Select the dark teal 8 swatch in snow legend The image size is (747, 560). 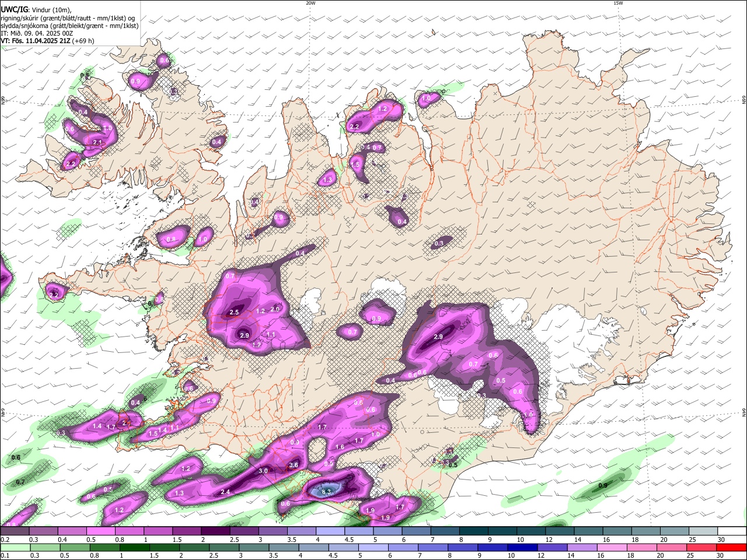[474, 531]
